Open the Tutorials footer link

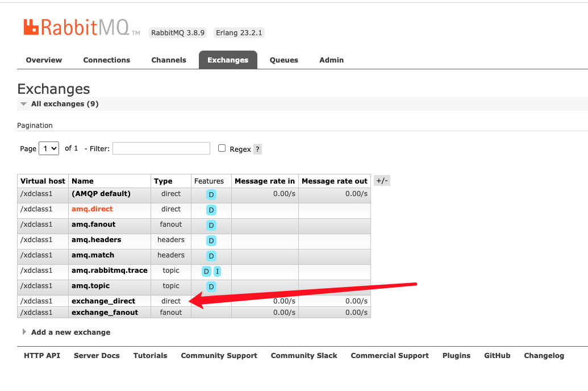[151, 356]
